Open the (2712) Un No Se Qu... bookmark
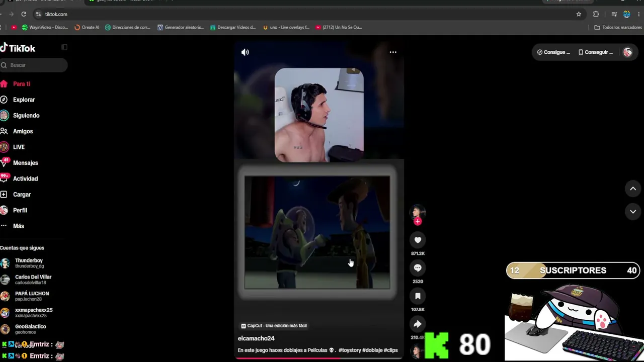Screen dimensions: 644x362 pos(339,27)
